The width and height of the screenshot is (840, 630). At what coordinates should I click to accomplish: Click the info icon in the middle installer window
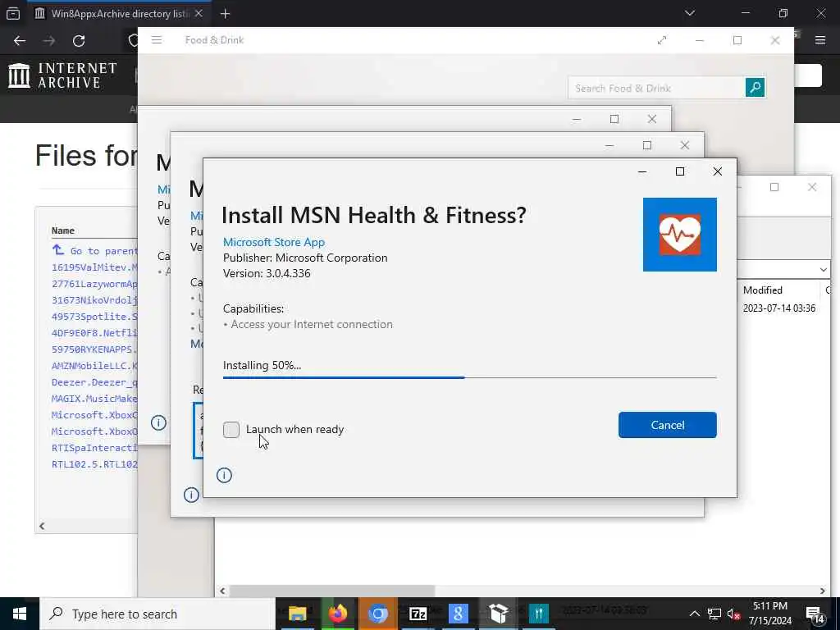[191, 495]
